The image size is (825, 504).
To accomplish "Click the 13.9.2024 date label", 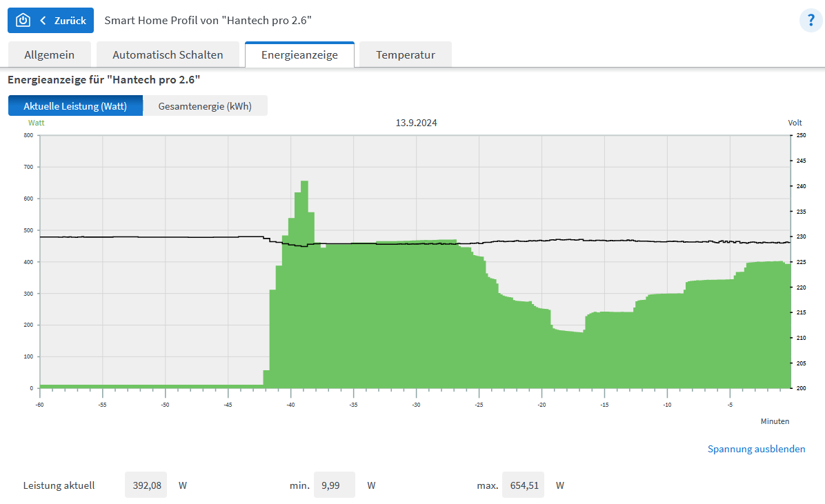I will pyautogui.click(x=416, y=123).
